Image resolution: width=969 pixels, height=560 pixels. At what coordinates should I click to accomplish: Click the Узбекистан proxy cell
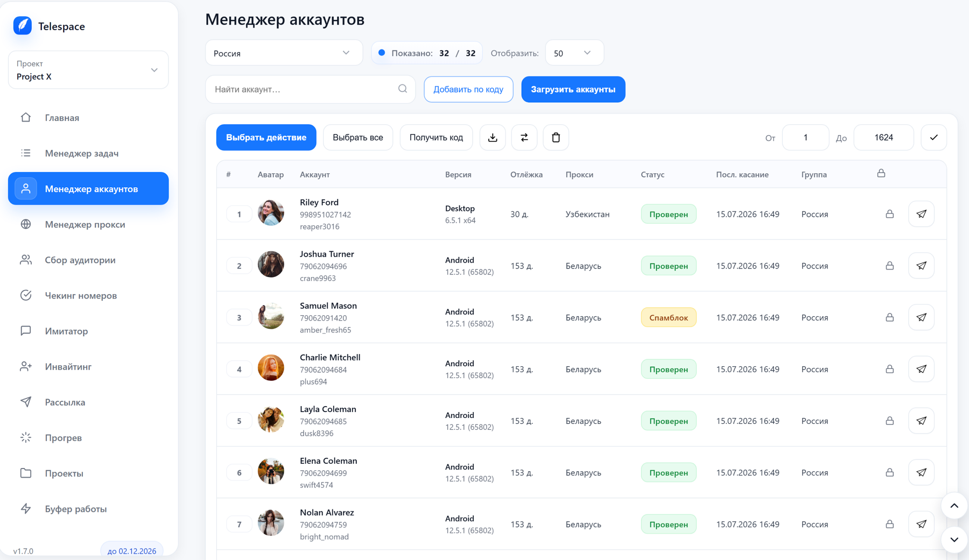point(587,214)
